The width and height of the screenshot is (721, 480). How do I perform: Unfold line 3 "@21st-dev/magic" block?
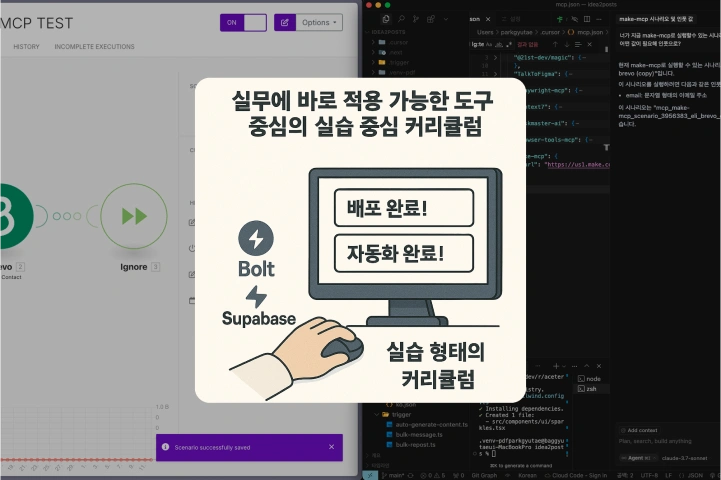pyautogui.click(x=495, y=57)
